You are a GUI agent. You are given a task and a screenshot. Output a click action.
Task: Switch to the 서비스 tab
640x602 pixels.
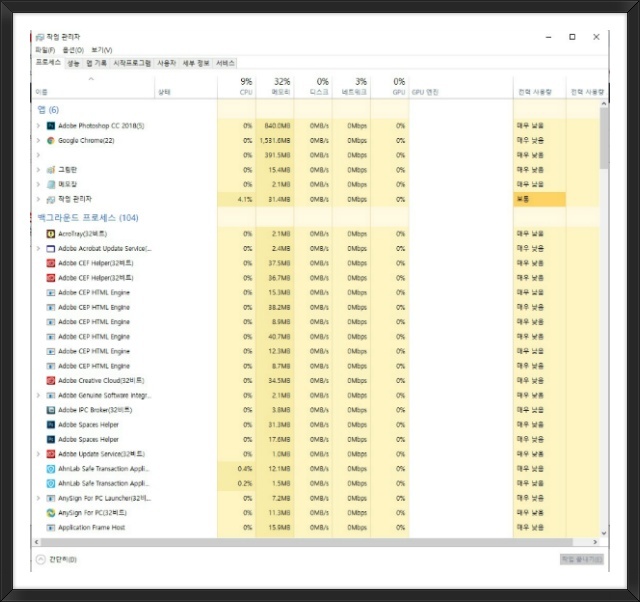225,63
